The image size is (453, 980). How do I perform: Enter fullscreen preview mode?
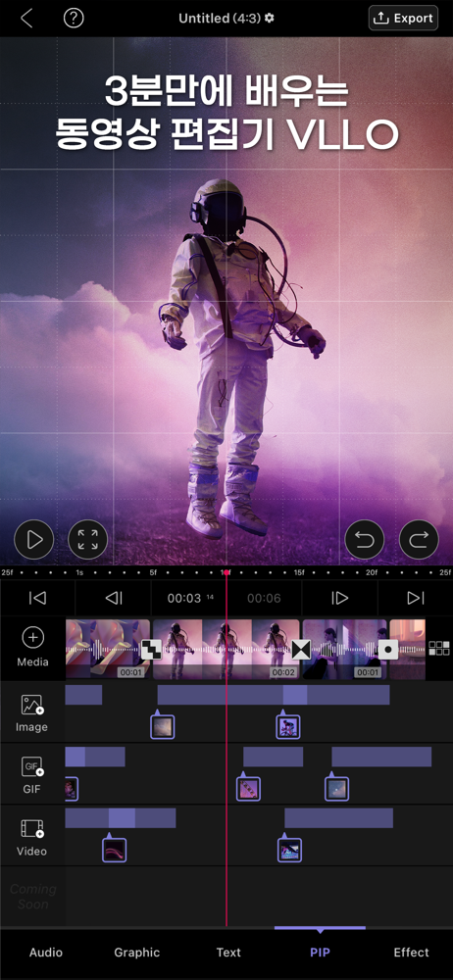(87, 539)
